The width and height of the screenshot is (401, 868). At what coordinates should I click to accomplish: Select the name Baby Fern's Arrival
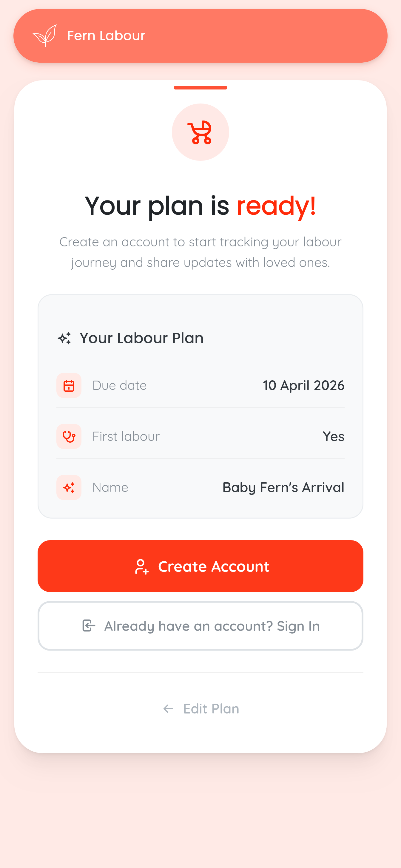[283, 488]
